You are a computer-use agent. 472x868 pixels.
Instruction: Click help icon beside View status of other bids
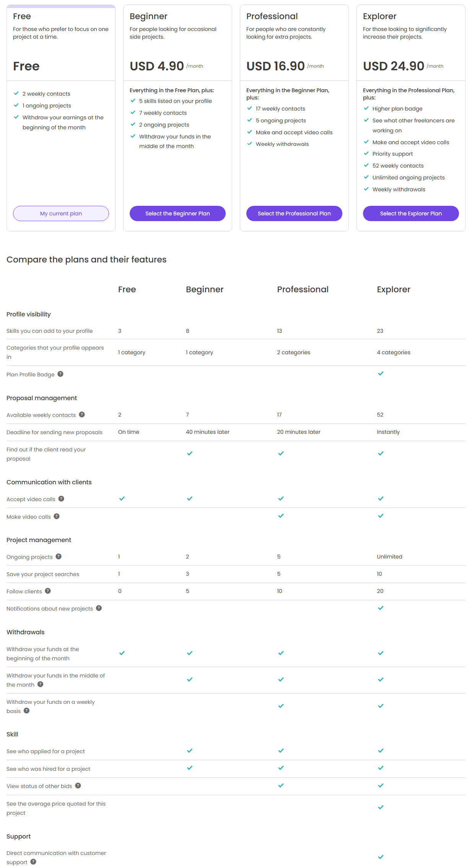78,786
